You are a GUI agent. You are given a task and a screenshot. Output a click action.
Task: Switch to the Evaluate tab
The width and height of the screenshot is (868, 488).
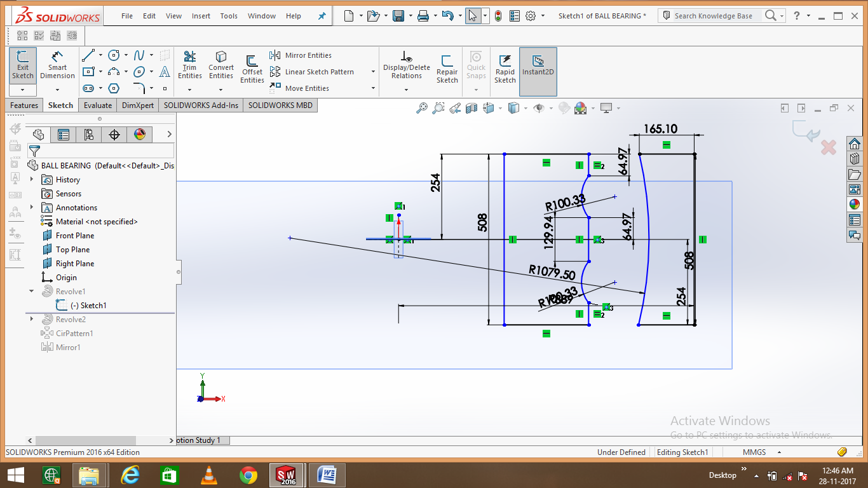point(97,105)
